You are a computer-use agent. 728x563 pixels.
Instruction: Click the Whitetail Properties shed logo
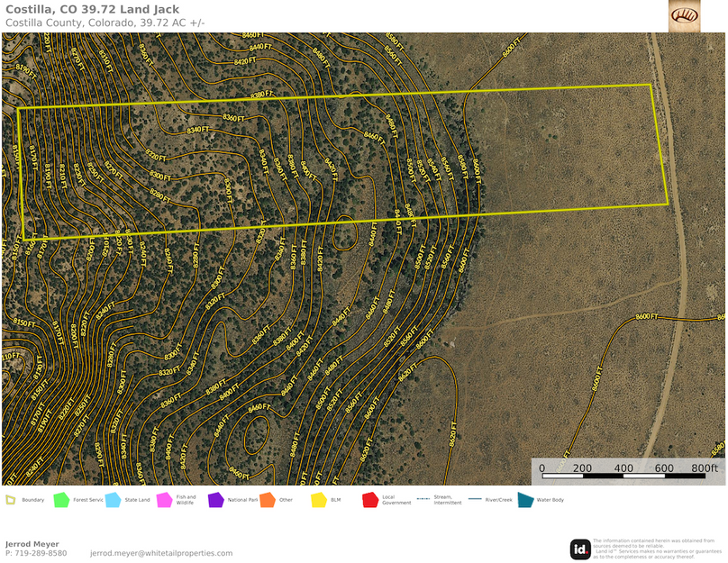tap(687, 15)
